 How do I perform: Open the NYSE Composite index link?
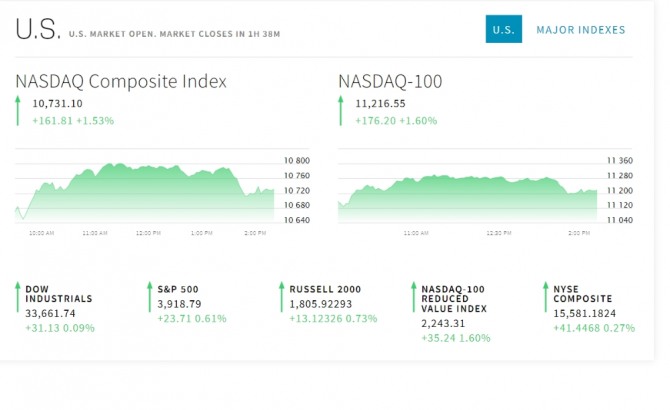pyautogui.click(x=582, y=293)
